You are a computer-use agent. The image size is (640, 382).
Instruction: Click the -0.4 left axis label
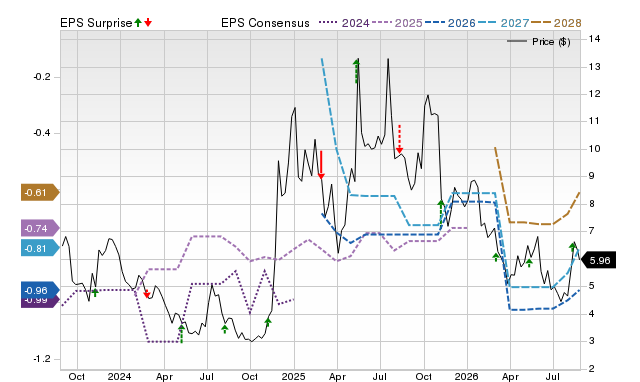tap(42, 133)
